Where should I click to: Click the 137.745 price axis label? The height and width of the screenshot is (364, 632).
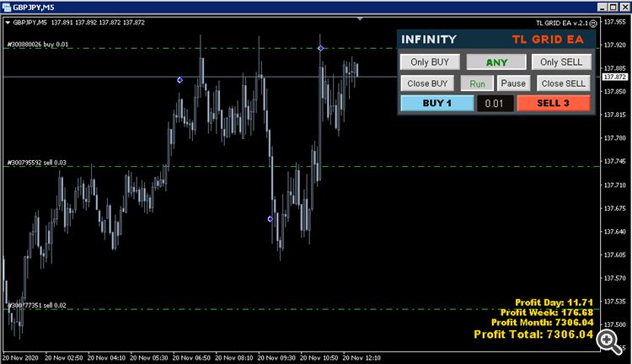tap(614, 161)
